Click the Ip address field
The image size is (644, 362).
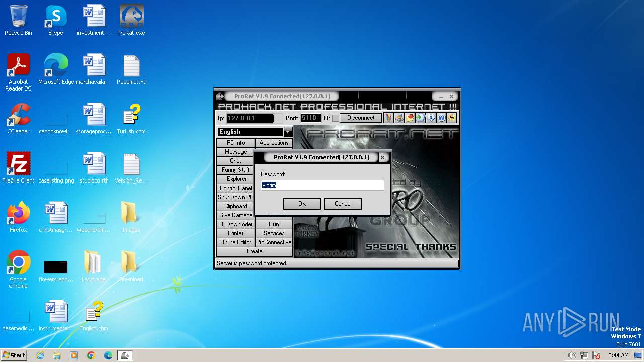(250, 118)
